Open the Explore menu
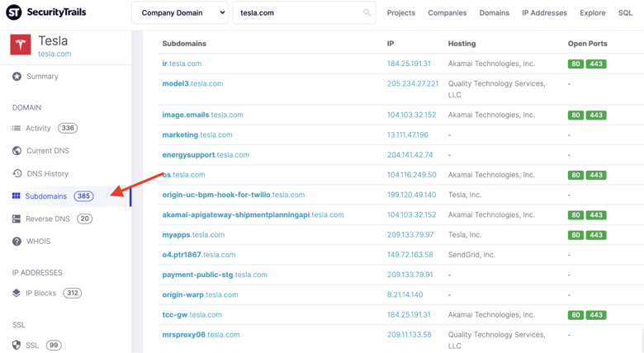This screenshot has height=353, width=644. 592,12
